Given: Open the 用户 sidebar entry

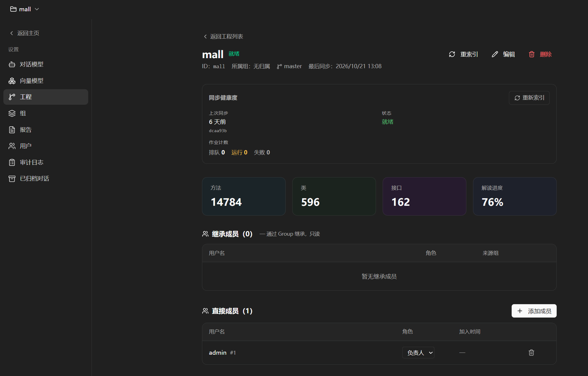Looking at the screenshot, I should point(46,146).
